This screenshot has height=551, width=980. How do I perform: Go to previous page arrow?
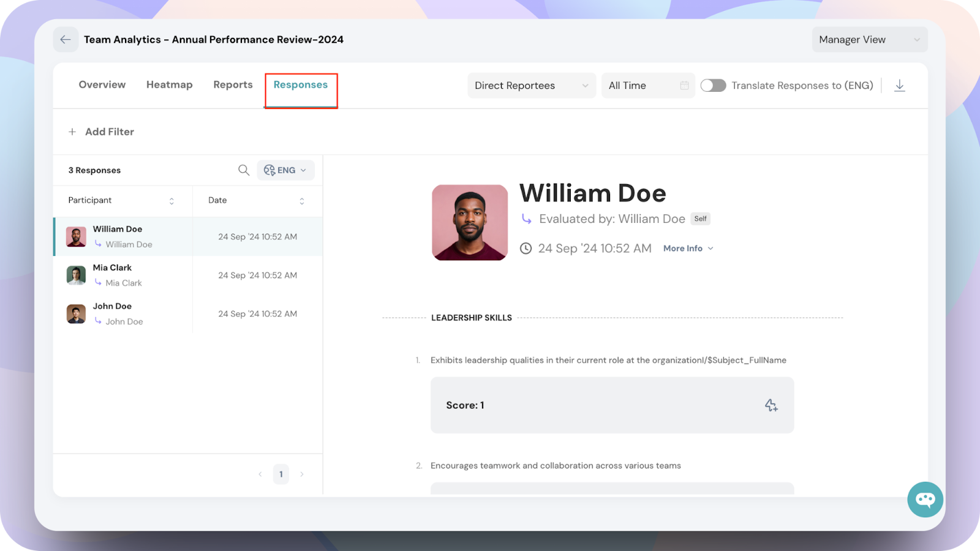coord(260,474)
